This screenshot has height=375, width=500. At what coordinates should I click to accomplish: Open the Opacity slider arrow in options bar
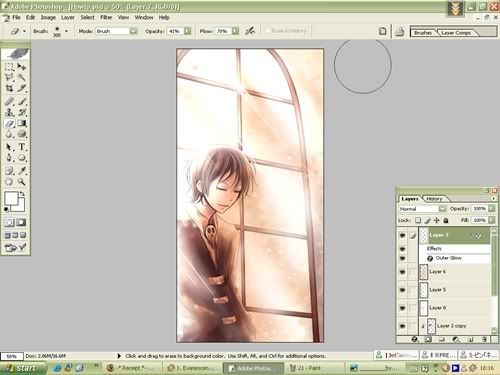[188, 31]
